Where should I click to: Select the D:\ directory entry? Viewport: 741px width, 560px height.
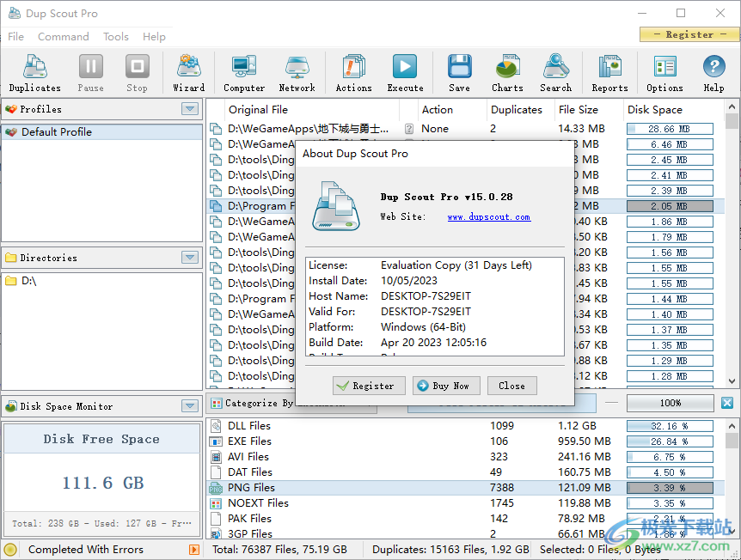102,281
